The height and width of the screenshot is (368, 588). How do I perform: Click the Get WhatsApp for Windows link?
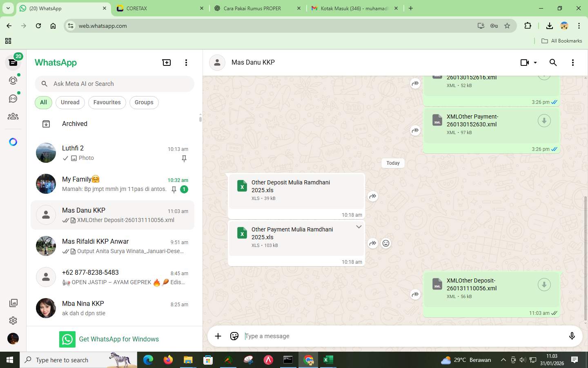coord(119,339)
